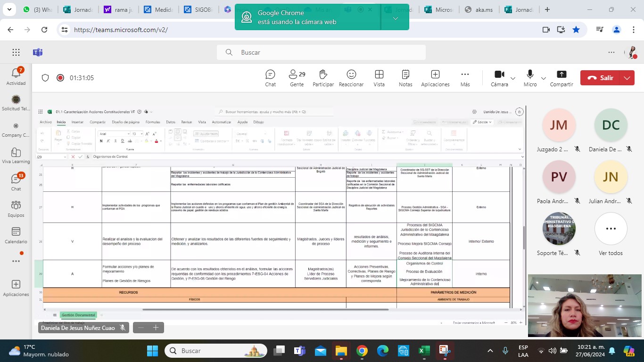644x362 pixels.
Task: Open Aplicaciones in the Teams left sidebar
Action: [16, 288]
